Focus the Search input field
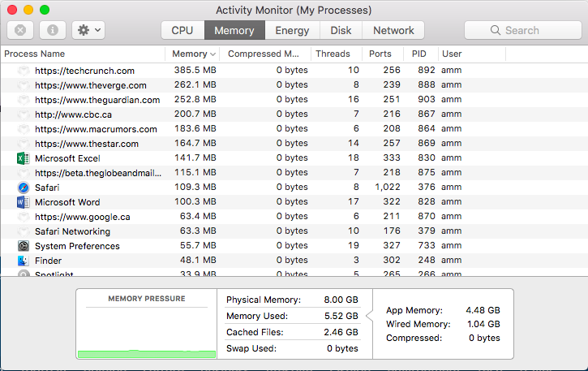Viewport: 588px width, 371px height. [x=523, y=30]
